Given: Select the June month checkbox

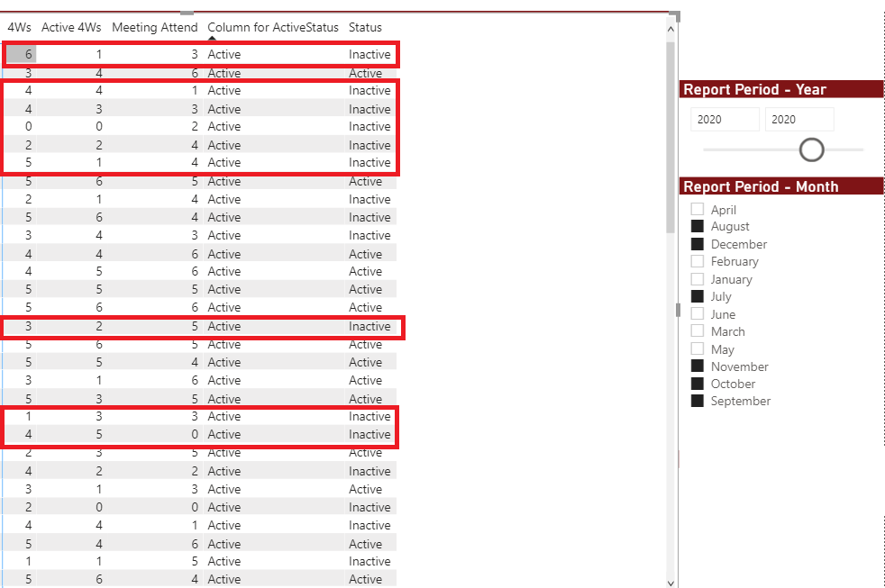Looking at the screenshot, I should click(698, 313).
